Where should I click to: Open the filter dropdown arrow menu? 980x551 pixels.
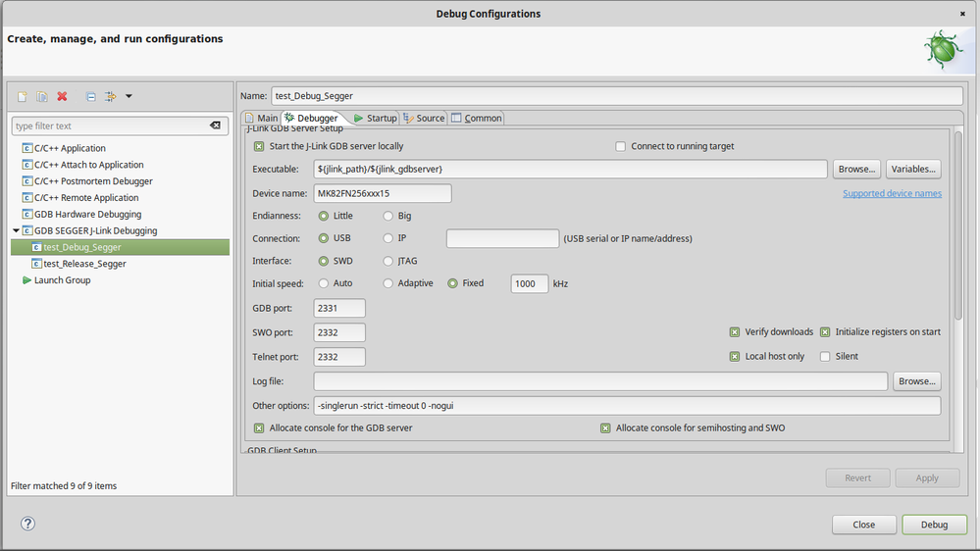pos(129,96)
